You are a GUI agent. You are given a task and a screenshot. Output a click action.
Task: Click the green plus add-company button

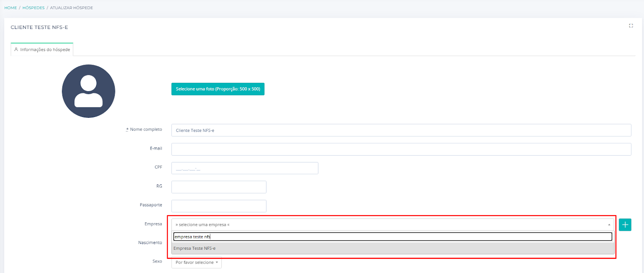point(625,225)
